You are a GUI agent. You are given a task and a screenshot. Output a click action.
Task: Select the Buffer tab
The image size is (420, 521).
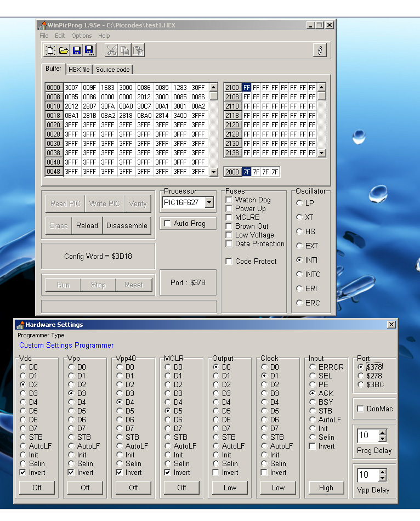click(54, 69)
